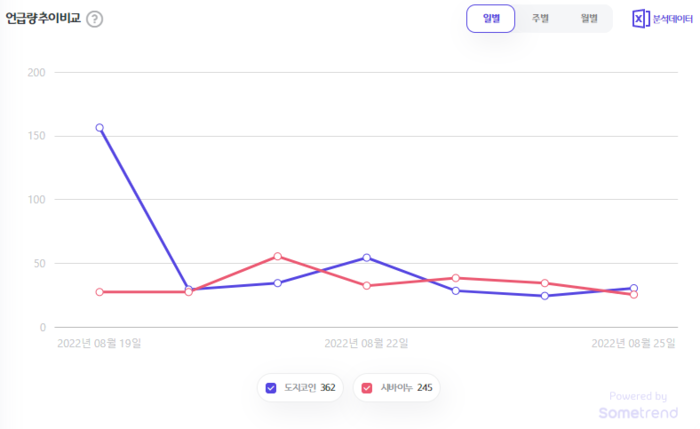Switch to the 주별 weekly tab
The image size is (700, 429).
point(540,19)
